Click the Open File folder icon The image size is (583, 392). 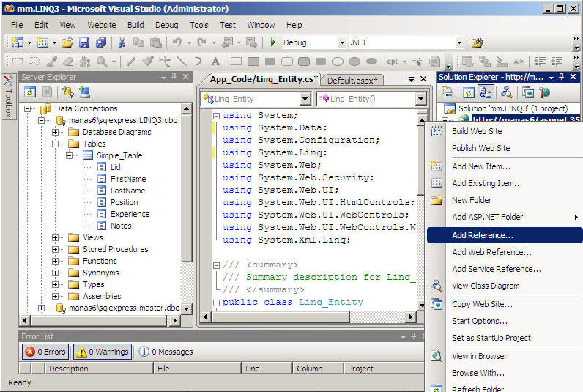pyautogui.click(x=67, y=42)
